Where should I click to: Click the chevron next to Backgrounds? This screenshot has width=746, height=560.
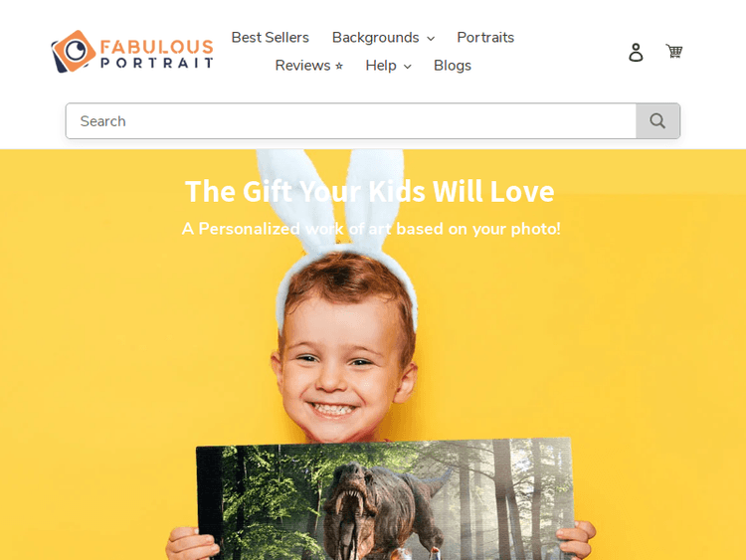[431, 39]
